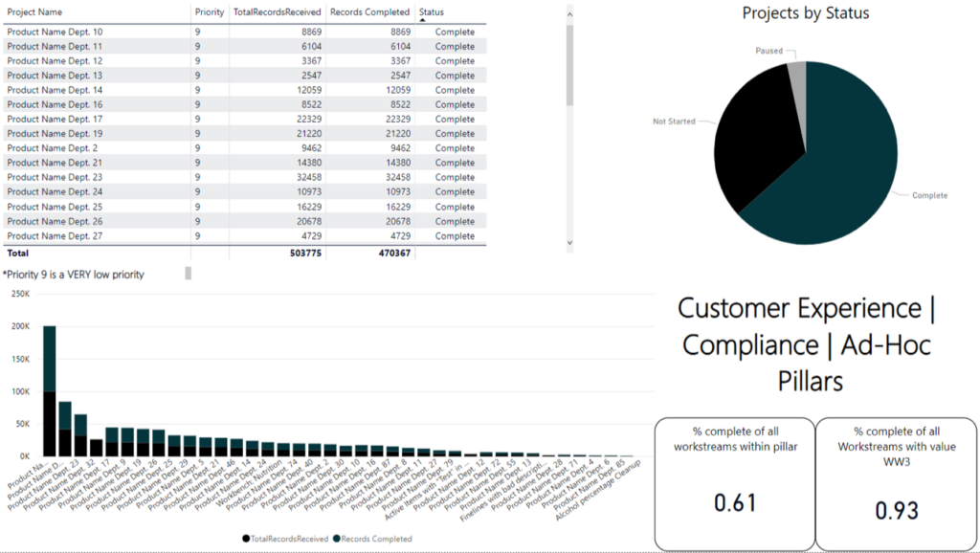This screenshot has width=980, height=553.
Task: Click the Projects by Status chart title
Action: pyautogui.click(x=806, y=13)
